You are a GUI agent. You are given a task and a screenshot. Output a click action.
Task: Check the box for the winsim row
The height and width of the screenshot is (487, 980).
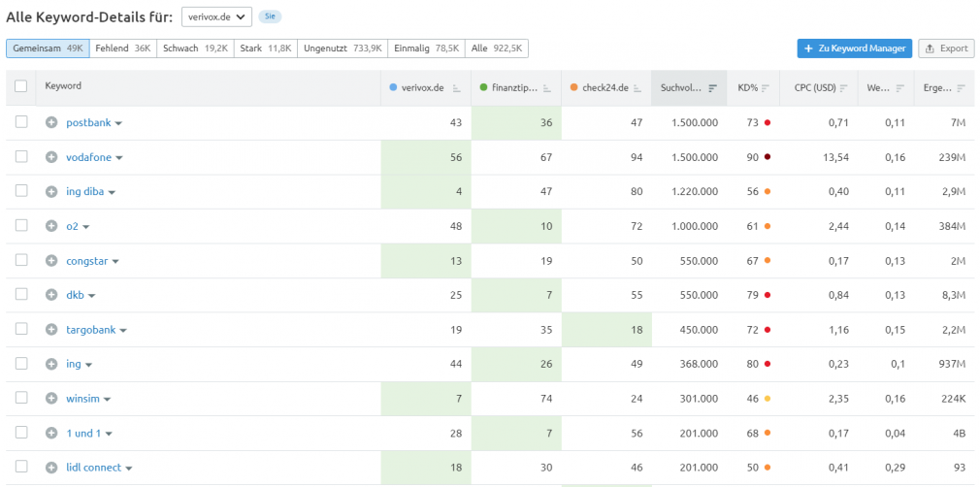point(21,398)
